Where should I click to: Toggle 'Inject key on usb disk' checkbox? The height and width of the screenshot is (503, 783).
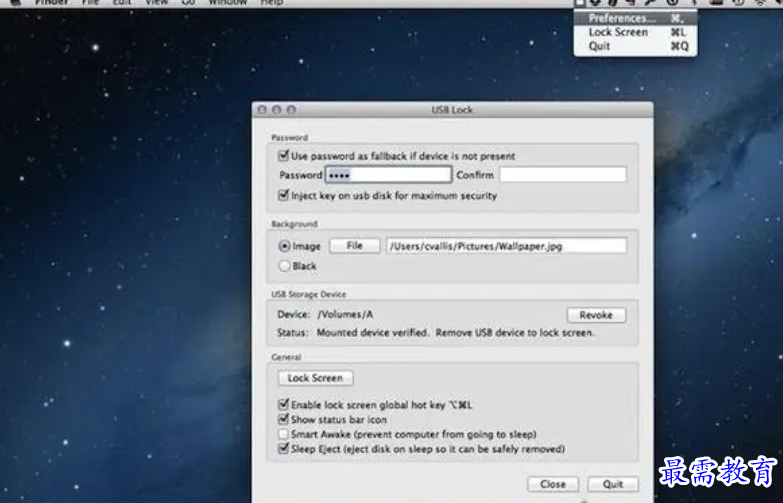pyautogui.click(x=284, y=195)
